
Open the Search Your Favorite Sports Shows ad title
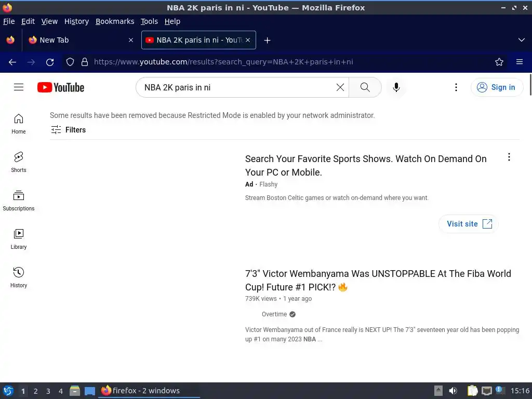(366, 166)
